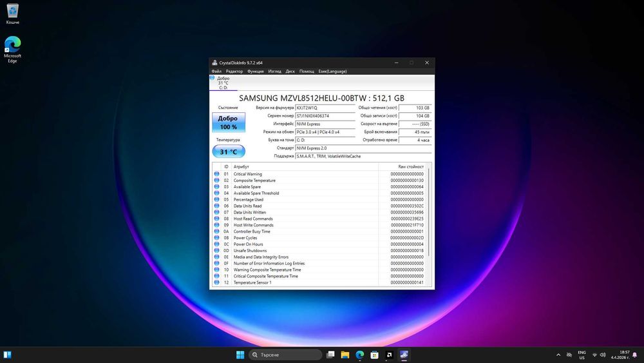This screenshot has height=363, width=644.
Task: Open the Помощ menu
Action: coord(307,71)
